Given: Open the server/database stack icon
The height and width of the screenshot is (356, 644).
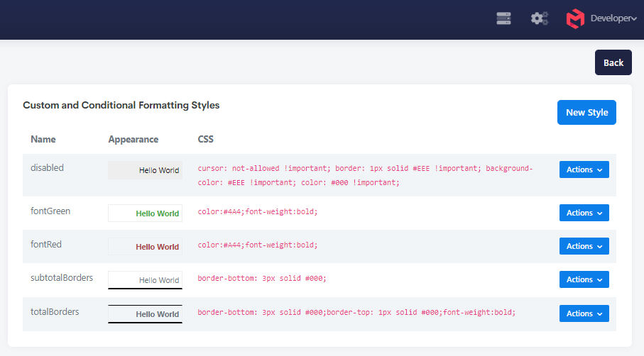Looking at the screenshot, I should coord(503,18).
